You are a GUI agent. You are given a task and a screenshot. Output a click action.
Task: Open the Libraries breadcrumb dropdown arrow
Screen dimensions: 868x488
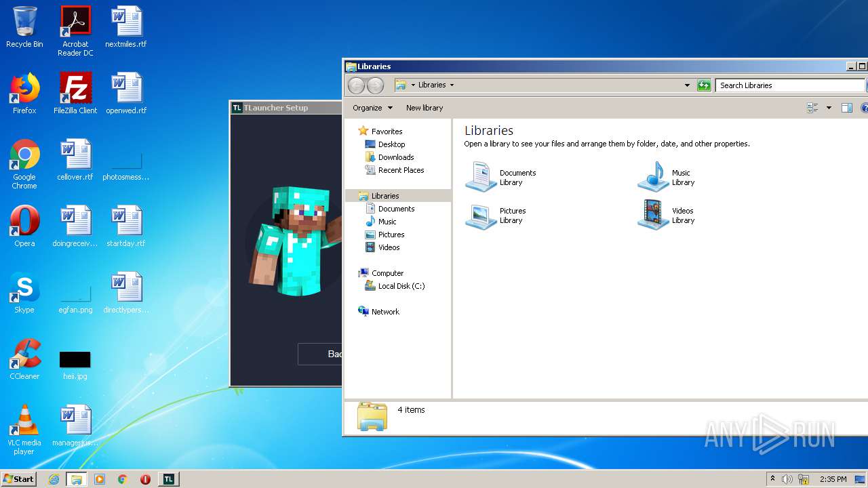[x=452, y=85]
